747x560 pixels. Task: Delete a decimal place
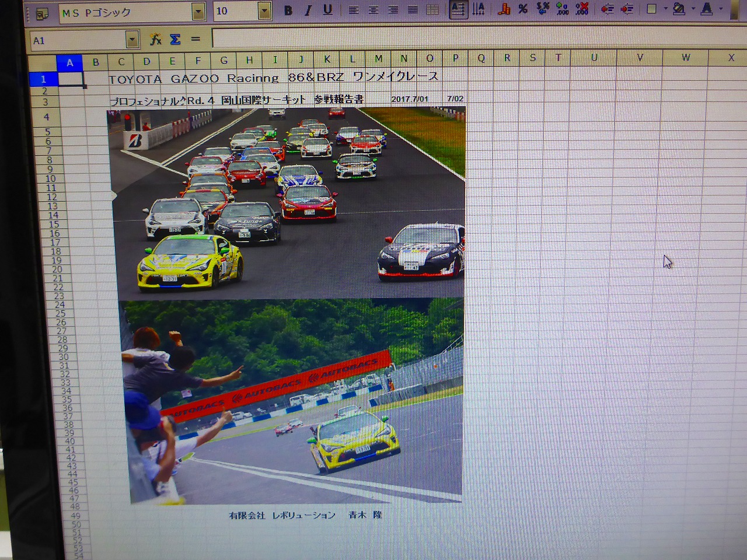click(x=582, y=9)
